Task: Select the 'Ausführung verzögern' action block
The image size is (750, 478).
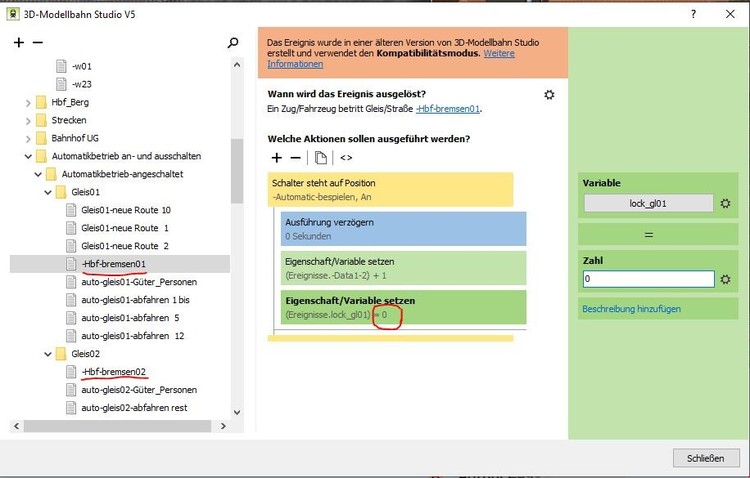Action: 403,229
